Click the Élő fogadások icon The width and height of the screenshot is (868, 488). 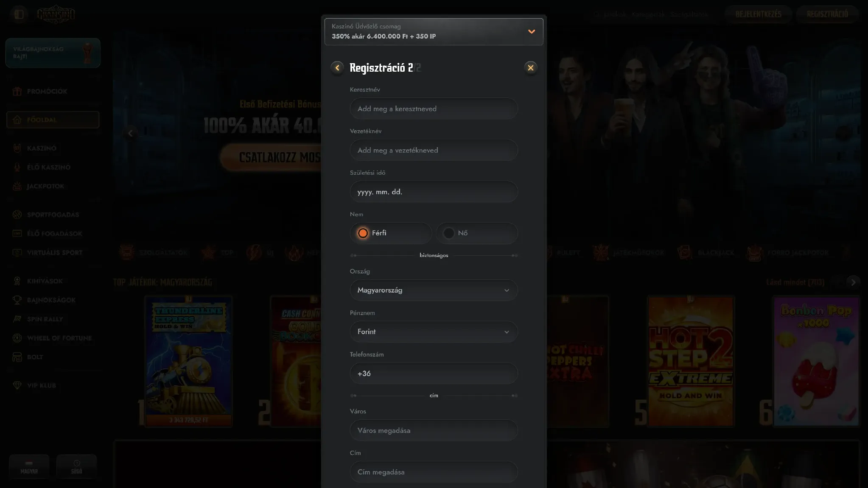tap(17, 233)
